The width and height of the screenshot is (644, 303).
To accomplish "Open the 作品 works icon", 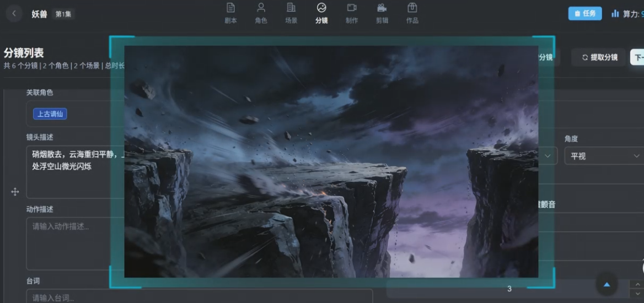I will (412, 8).
